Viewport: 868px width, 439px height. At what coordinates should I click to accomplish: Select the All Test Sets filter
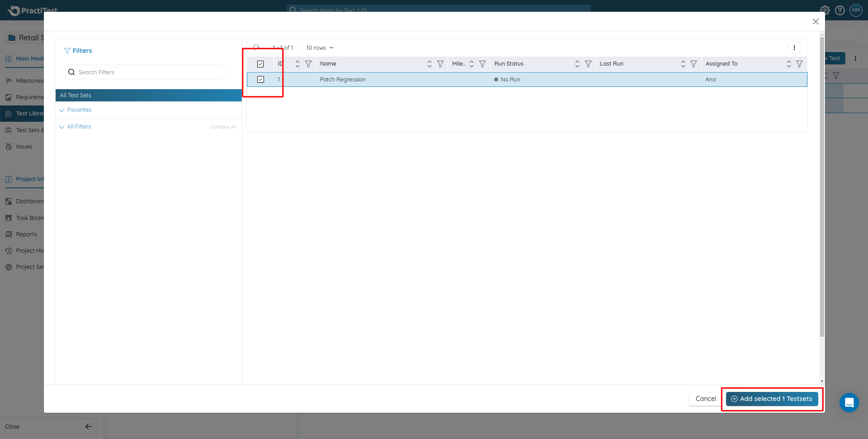148,95
